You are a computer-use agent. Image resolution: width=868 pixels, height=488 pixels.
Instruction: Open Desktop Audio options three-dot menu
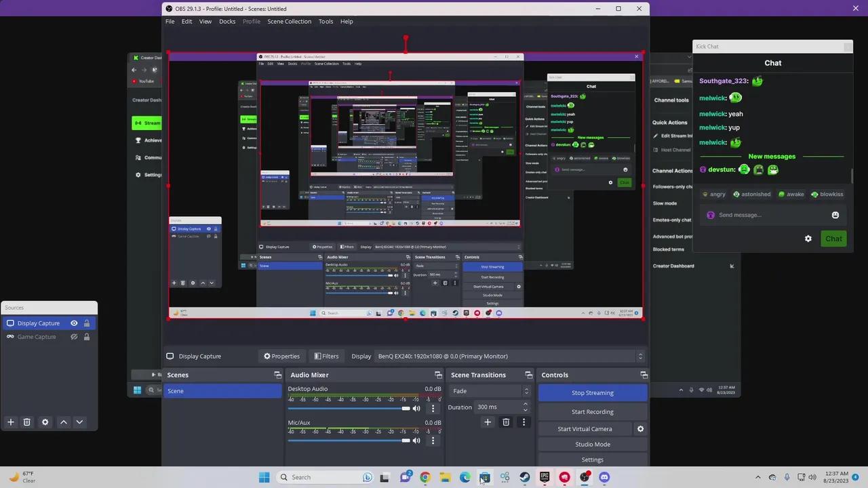pos(433,408)
